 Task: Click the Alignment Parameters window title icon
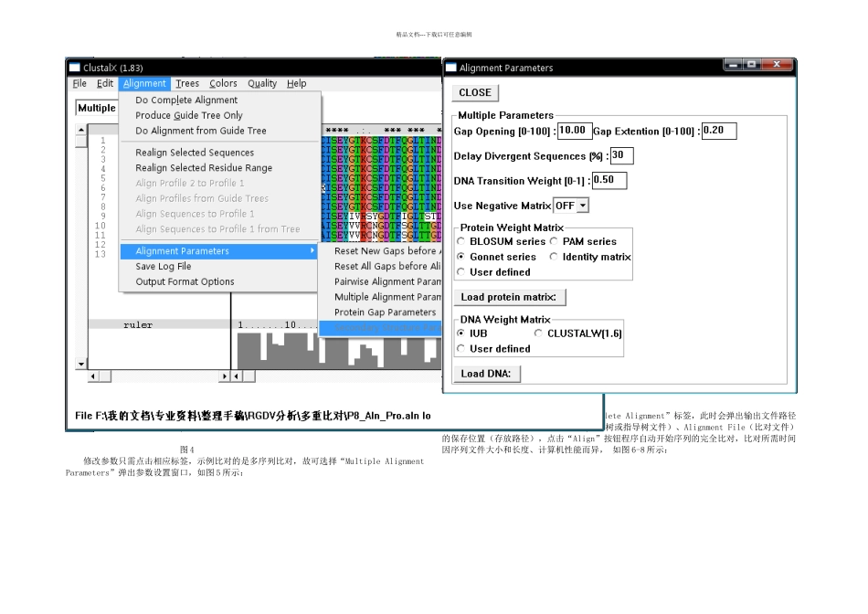[x=451, y=68]
